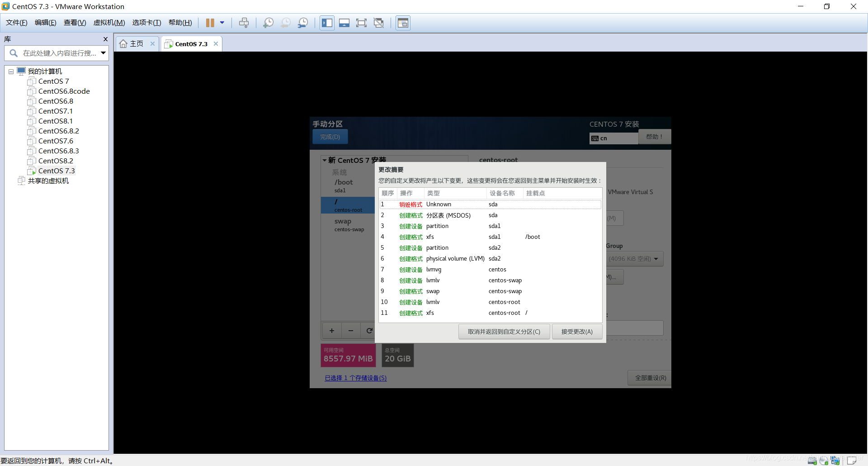
Task: Toggle the thumbnail bar view
Action: tap(344, 23)
